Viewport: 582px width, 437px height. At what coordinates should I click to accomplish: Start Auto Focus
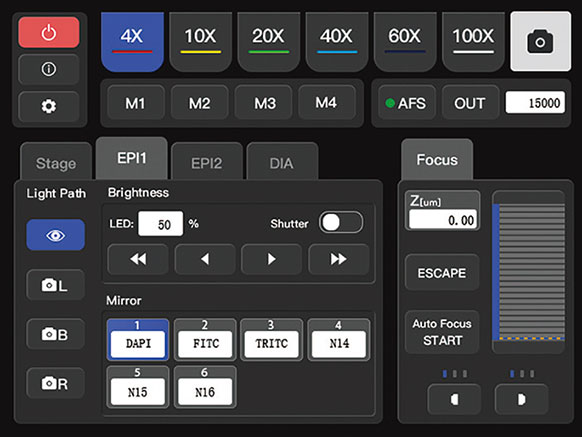[x=442, y=332]
